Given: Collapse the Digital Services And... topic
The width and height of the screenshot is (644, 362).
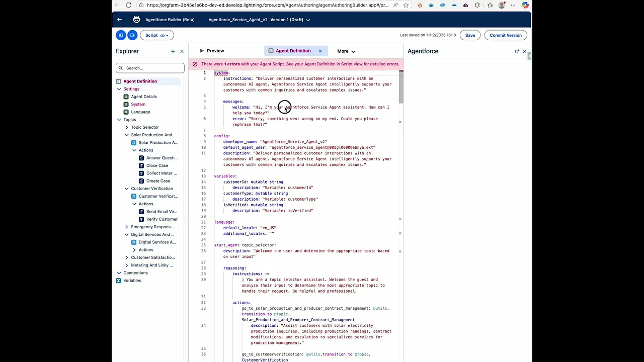Looking at the screenshot, I should [x=126, y=234].
